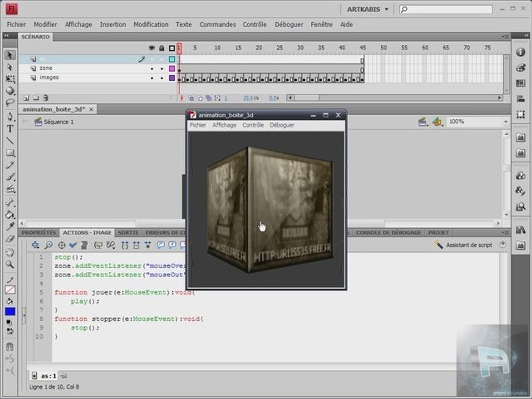
Task: Toggle outline square for images layer
Action: 172,78
